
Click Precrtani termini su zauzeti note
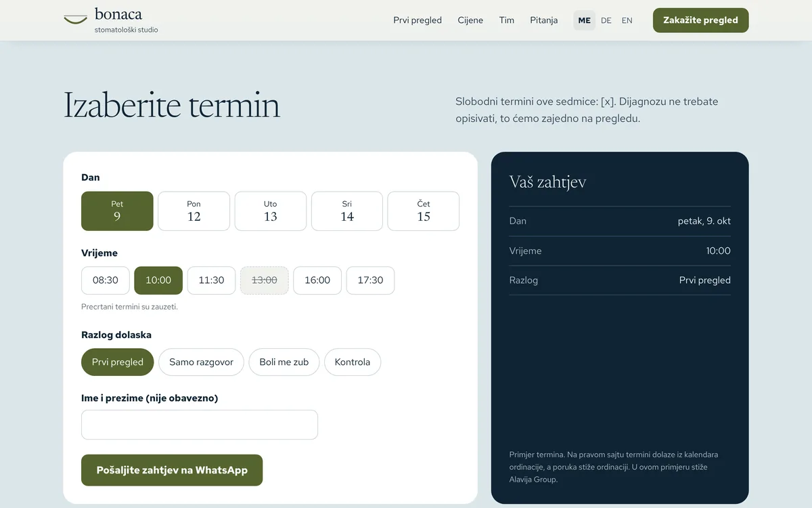[130, 307]
